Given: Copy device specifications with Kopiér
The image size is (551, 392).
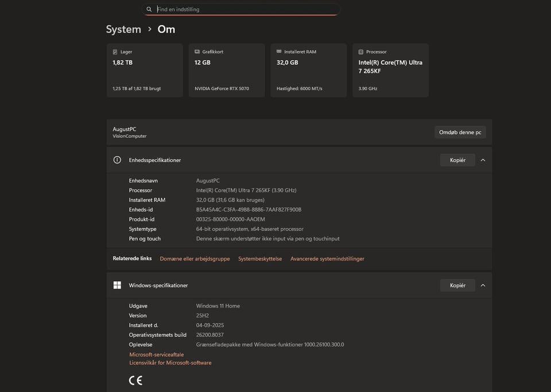Looking at the screenshot, I should (457, 160).
